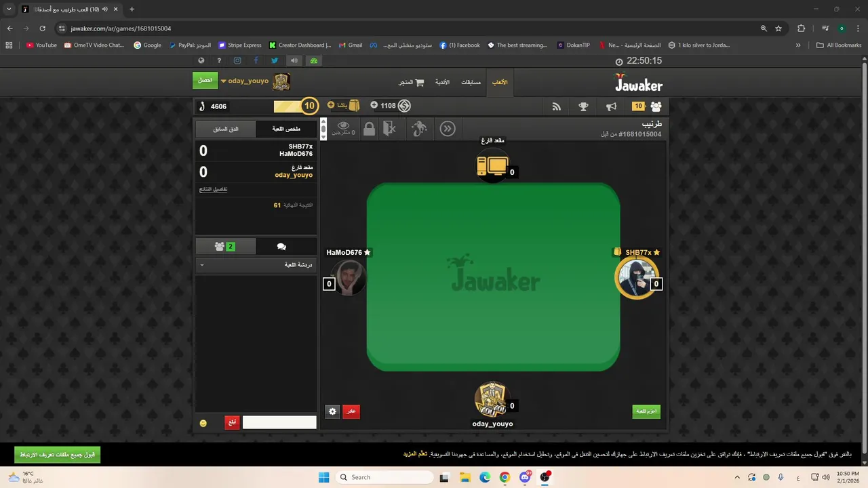Mute sound with the speaker toggle
Viewport: 868px width, 488px height.
pos(294,60)
